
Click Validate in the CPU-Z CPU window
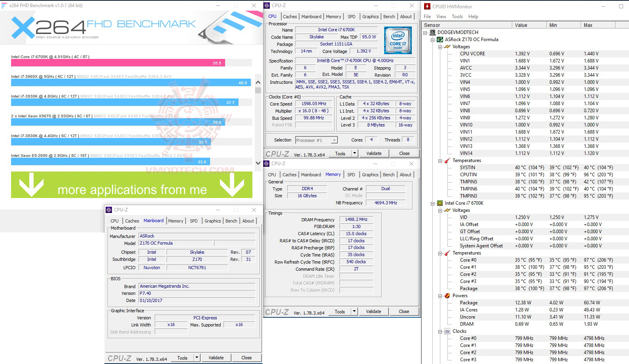pos(374,153)
